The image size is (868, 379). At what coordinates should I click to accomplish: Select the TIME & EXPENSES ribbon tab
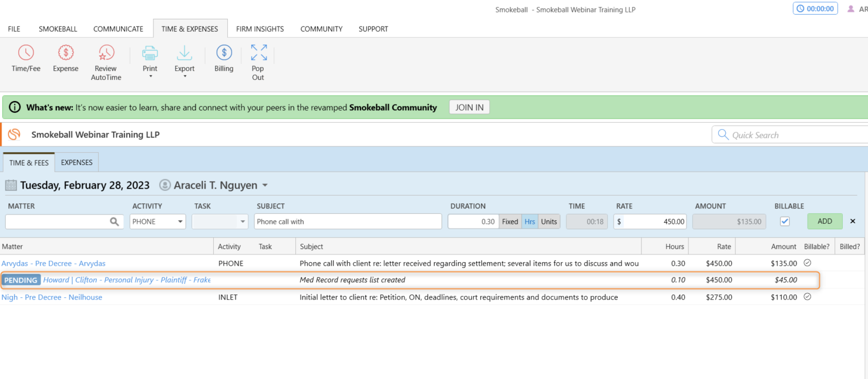coord(190,29)
